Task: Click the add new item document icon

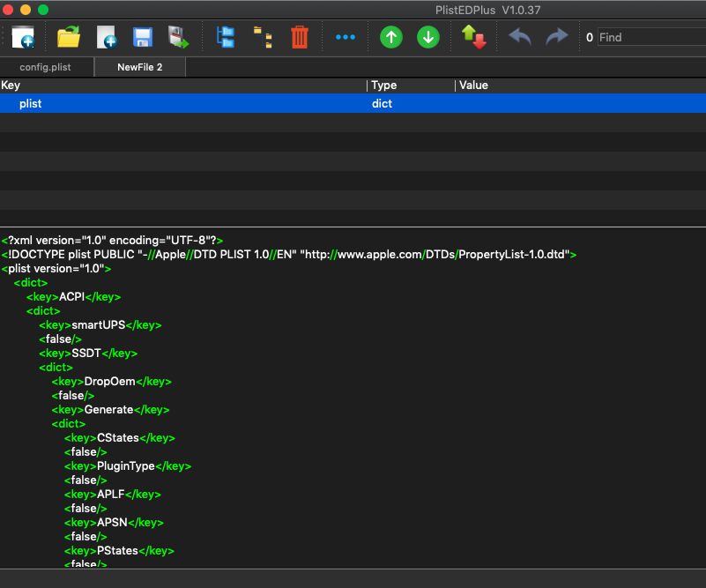Action: point(107,37)
